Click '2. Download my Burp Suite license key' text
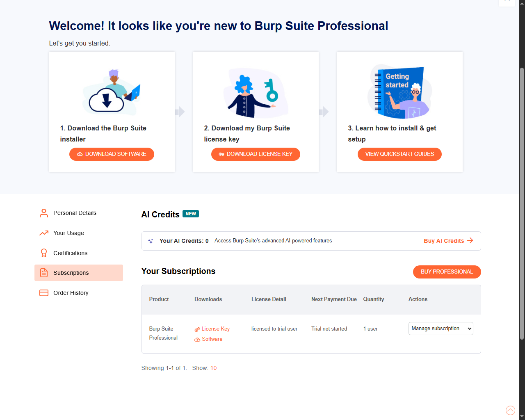 click(247, 134)
